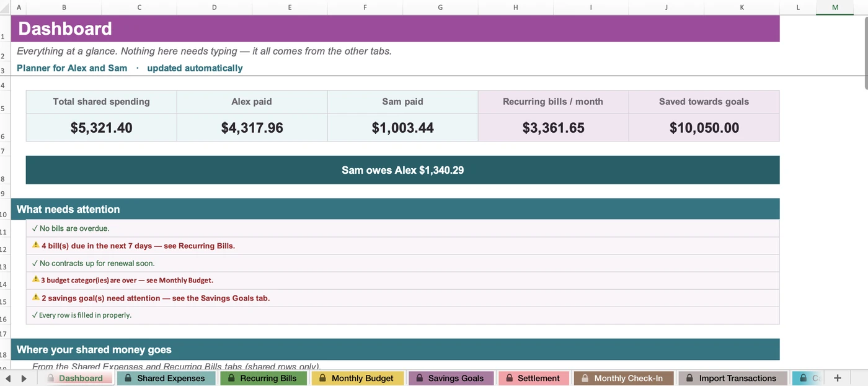868x386 pixels.
Task: Click the Saved towards goals label
Action: pos(704,102)
